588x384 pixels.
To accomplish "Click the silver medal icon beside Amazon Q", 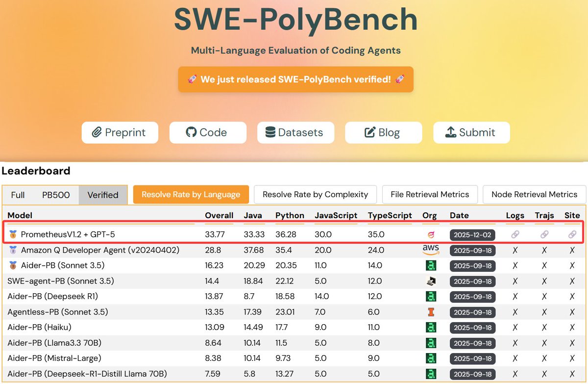I will click(13, 250).
